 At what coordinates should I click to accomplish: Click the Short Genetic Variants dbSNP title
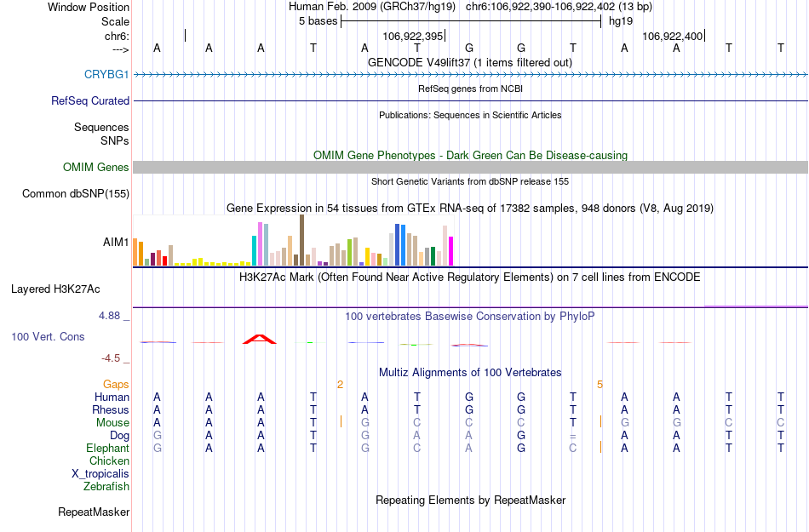click(470, 181)
